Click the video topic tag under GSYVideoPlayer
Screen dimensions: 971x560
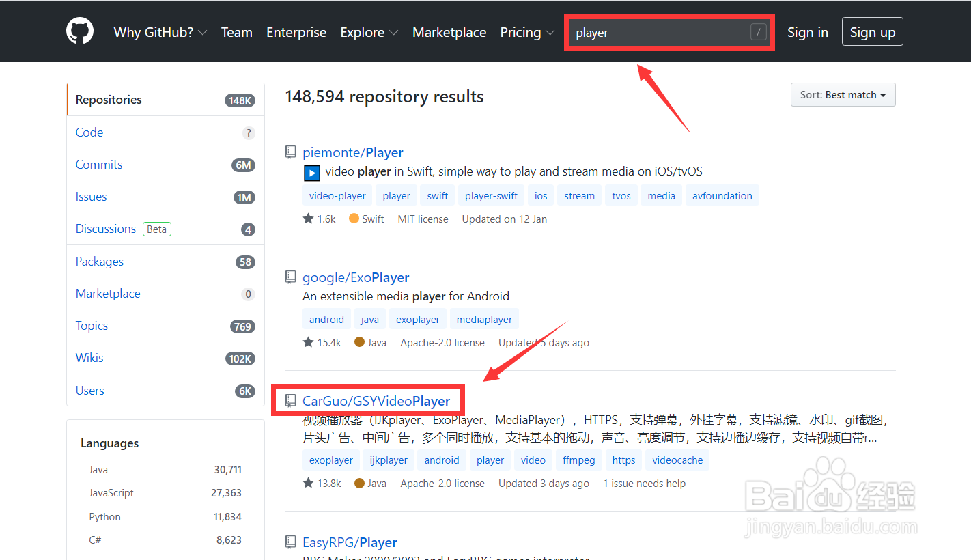click(x=533, y=460)
